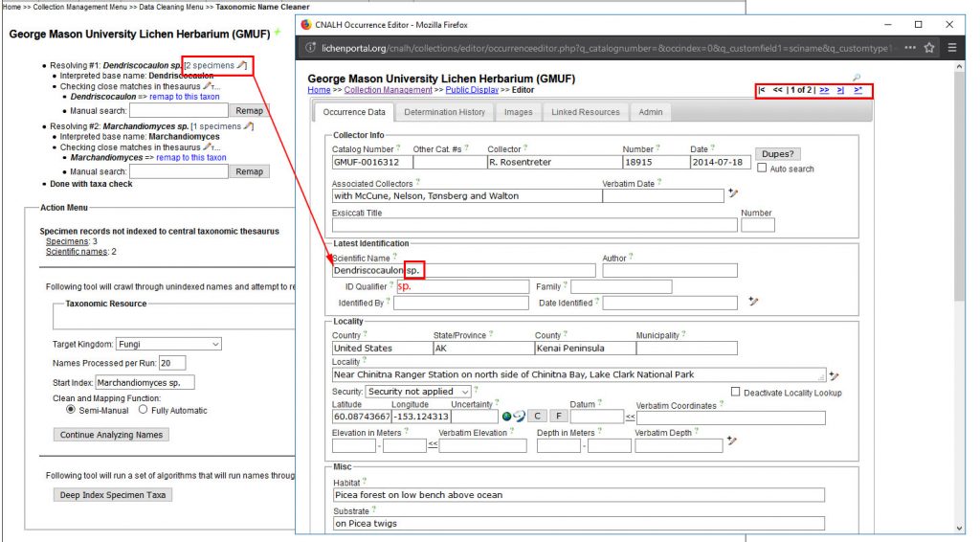Select the Fully Automatic radio option

tap(144, 410)
